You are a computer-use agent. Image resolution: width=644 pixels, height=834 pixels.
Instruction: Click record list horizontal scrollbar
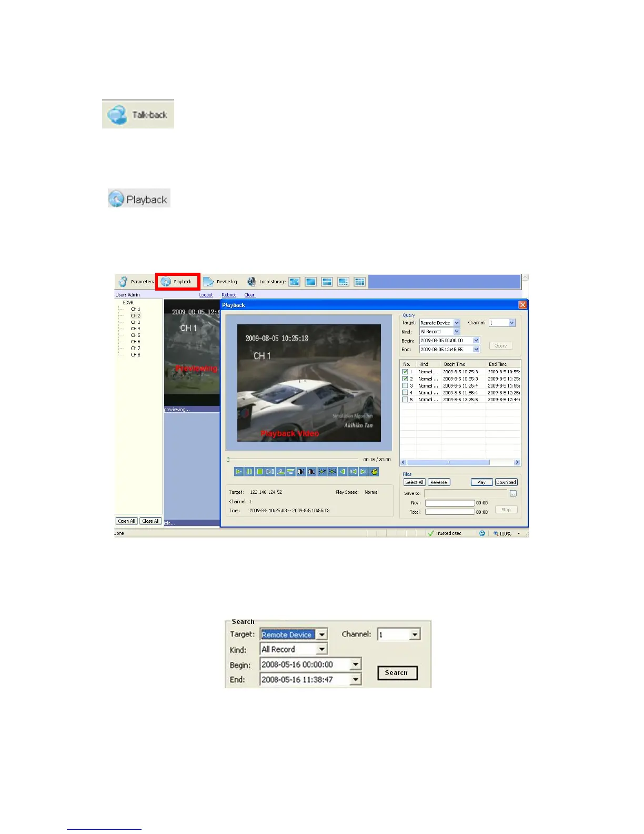pos(460,462)
